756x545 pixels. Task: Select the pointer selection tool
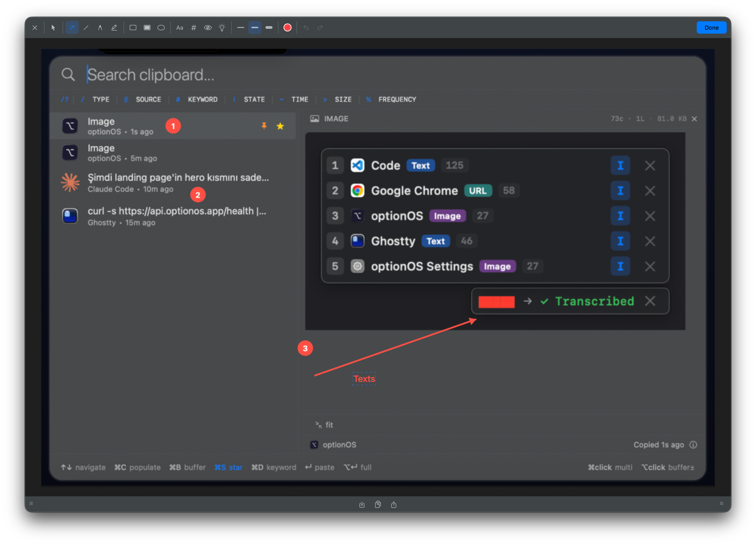[x=53, y=28]
